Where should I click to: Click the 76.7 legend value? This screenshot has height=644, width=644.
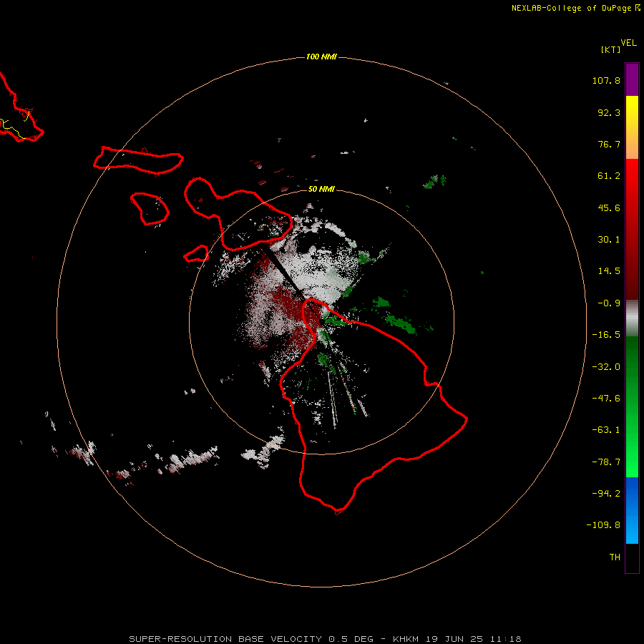(609, 144)
